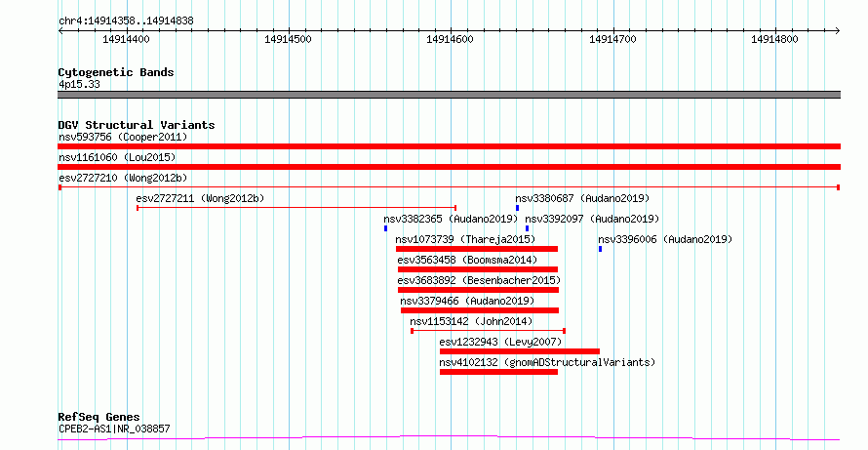
Task: Click the blue nsv3380687 marker
Action: (518, 208)
